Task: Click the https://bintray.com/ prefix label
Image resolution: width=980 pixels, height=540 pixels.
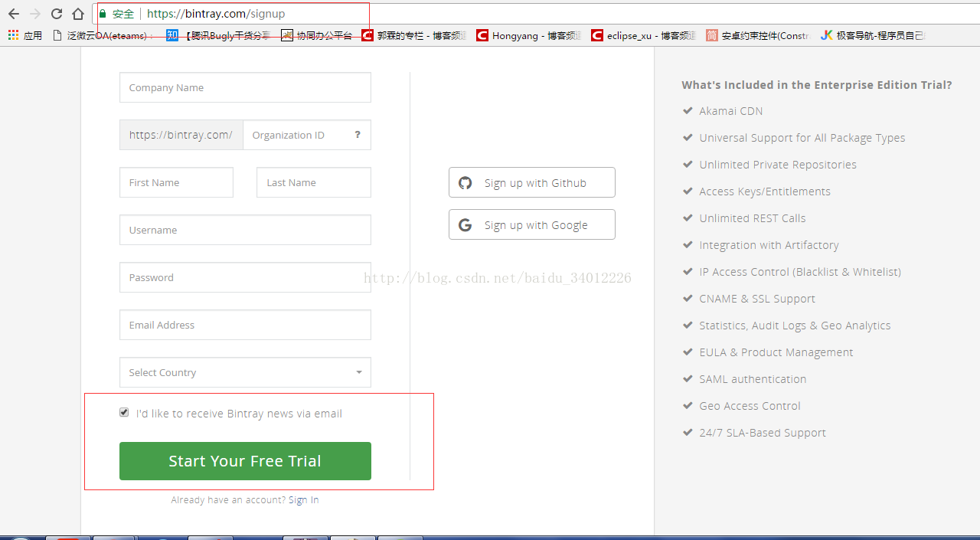Action: tap(181, 135)
